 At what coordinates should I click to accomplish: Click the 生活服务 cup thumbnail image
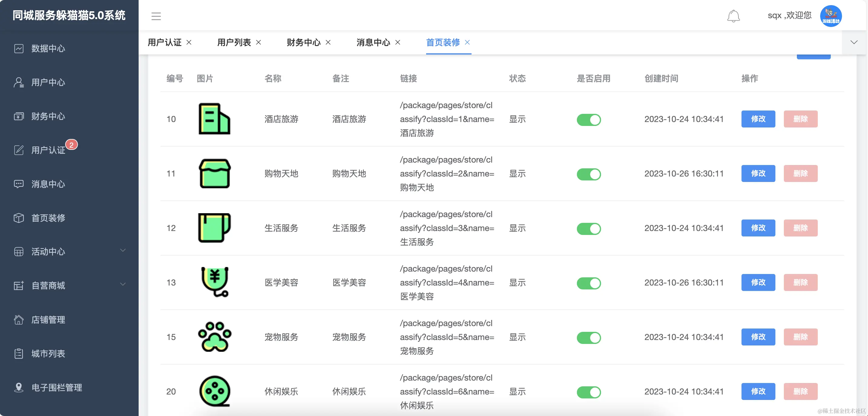(214, 228)
